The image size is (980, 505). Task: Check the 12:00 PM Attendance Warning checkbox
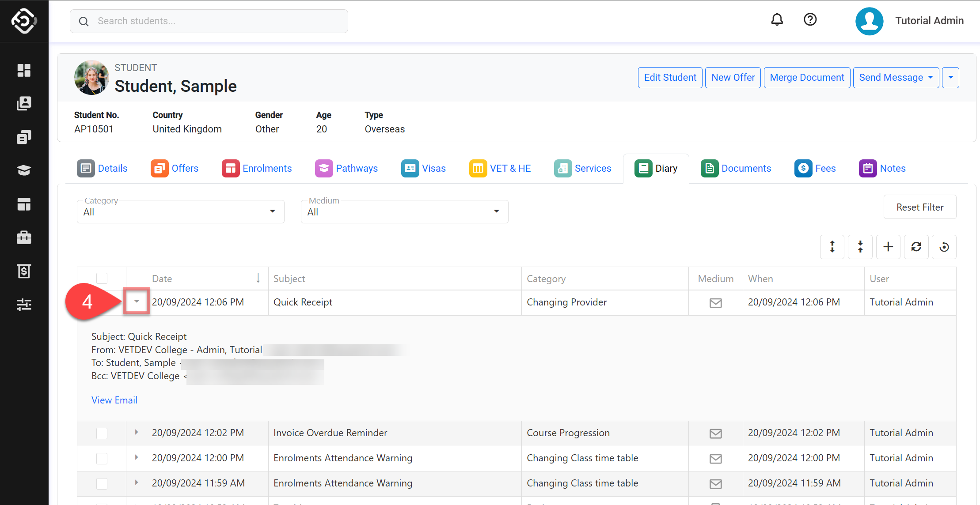(x=102, y=459)
